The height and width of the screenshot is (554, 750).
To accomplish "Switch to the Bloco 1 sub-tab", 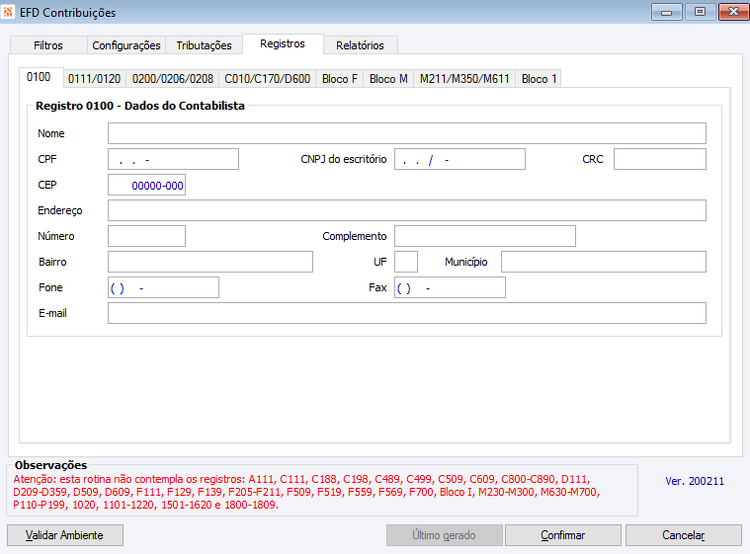I will (x=539, y=79).
